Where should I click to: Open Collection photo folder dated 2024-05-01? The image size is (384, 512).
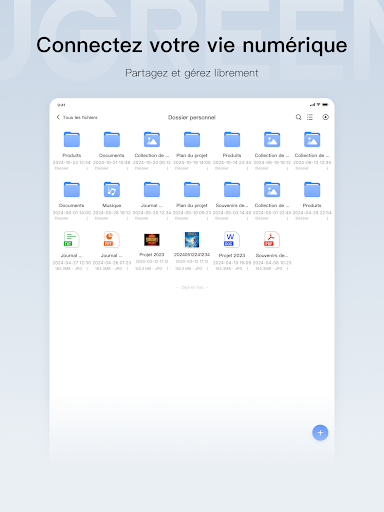coord(272,190)
